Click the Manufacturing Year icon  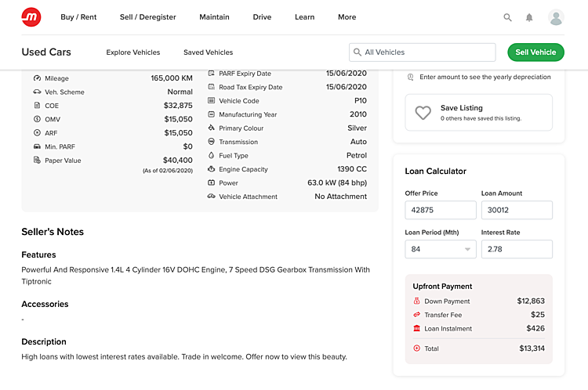[x=211, y=114]
